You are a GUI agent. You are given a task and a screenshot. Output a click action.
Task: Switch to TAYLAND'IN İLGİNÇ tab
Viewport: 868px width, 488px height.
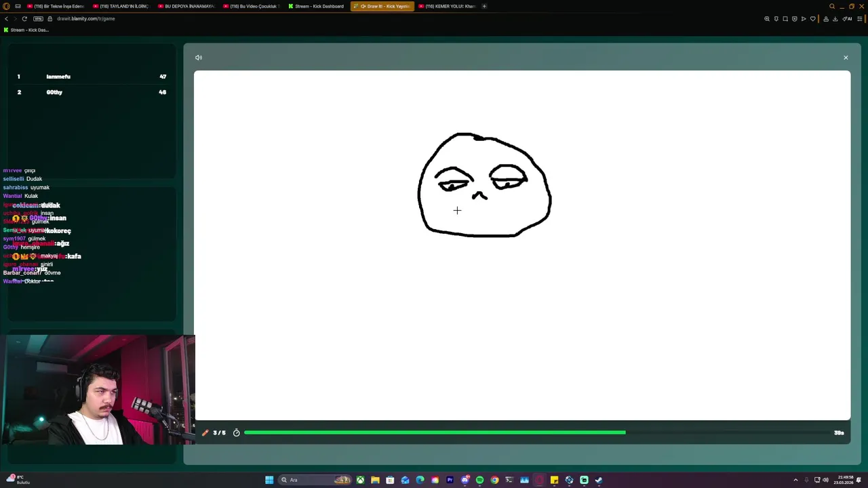pyautogui.click(x=120, y=6)
